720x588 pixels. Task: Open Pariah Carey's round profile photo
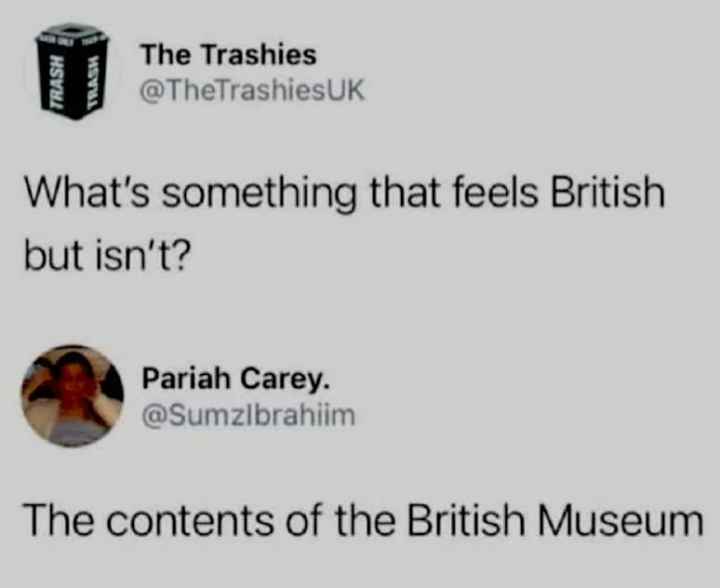73,396
